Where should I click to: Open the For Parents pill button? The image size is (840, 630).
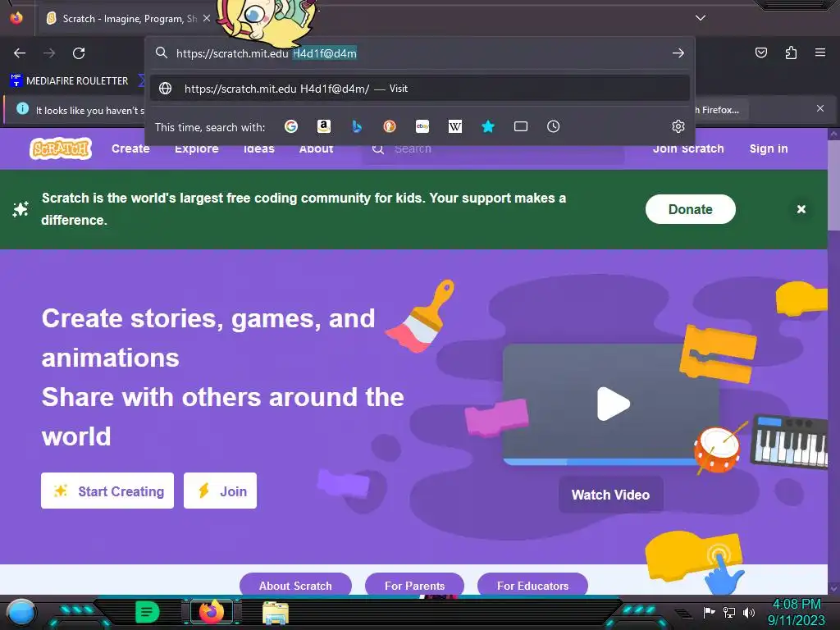414,586
